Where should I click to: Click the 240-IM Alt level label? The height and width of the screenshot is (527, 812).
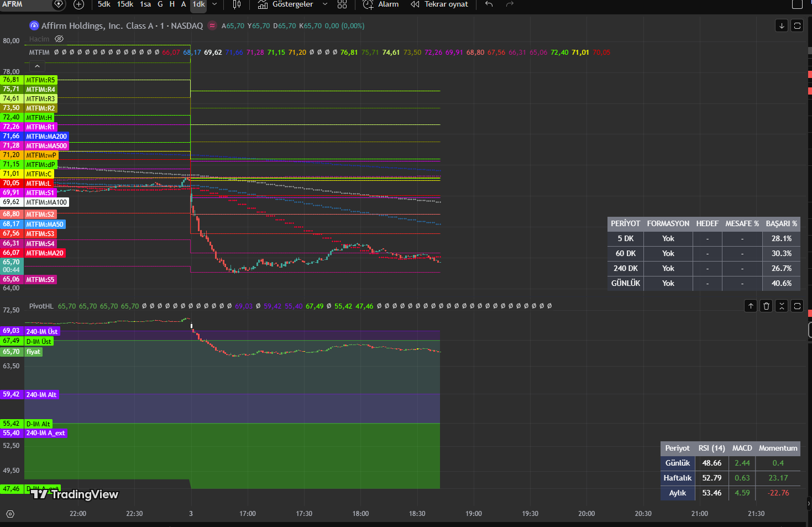(41, 395)
